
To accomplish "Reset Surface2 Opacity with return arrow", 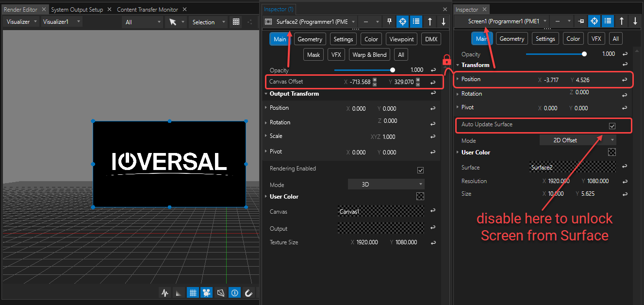I will pos(433,70).
